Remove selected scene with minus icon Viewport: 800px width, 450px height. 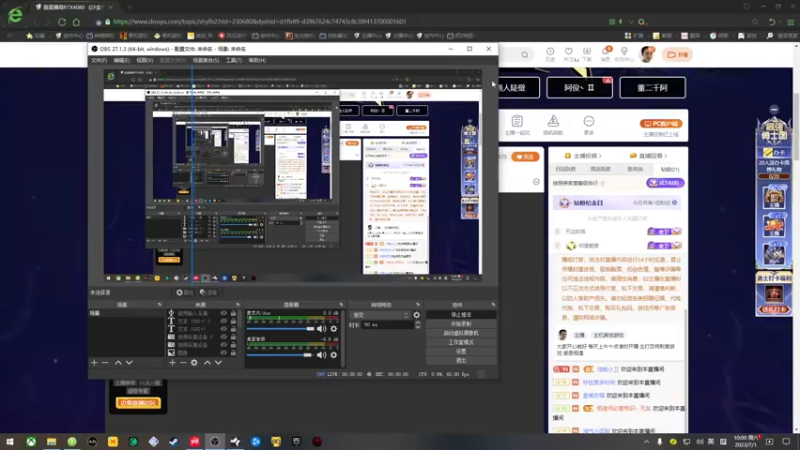coord(105,362)
